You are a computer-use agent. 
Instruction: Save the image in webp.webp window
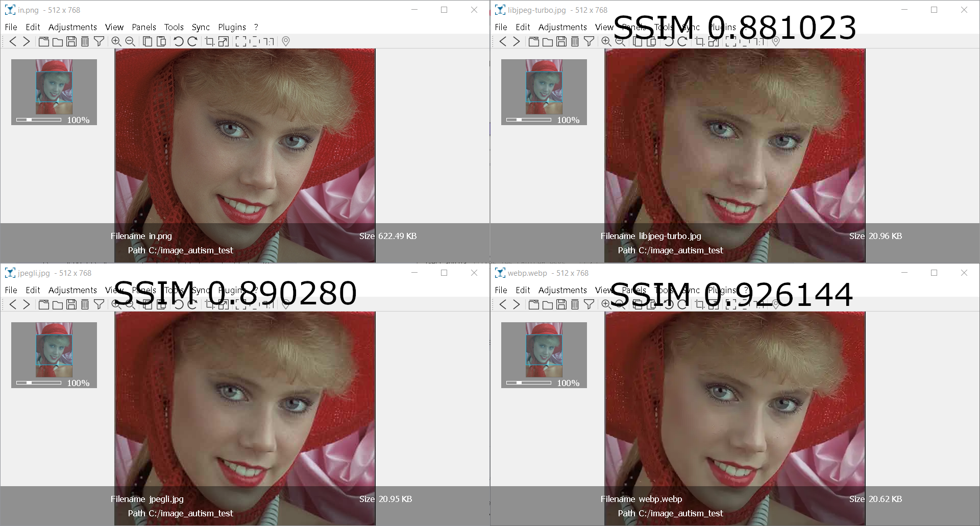tap(561, 304)
